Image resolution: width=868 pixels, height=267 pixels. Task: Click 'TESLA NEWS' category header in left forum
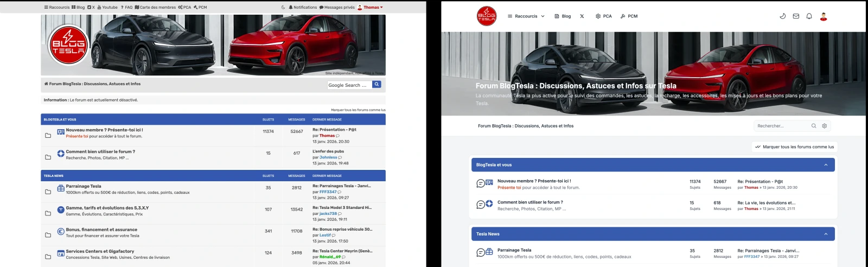tap(54, 176)
